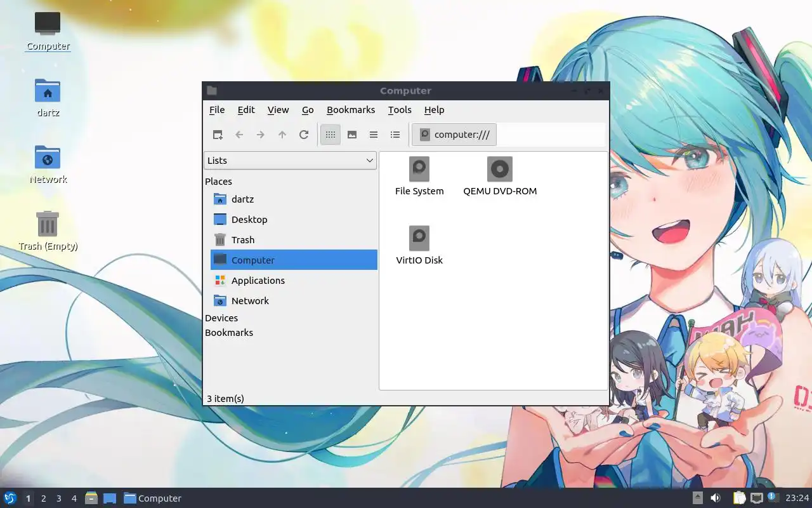
Task: Open a new tab with toolbar icon
Action: point(218,135)
